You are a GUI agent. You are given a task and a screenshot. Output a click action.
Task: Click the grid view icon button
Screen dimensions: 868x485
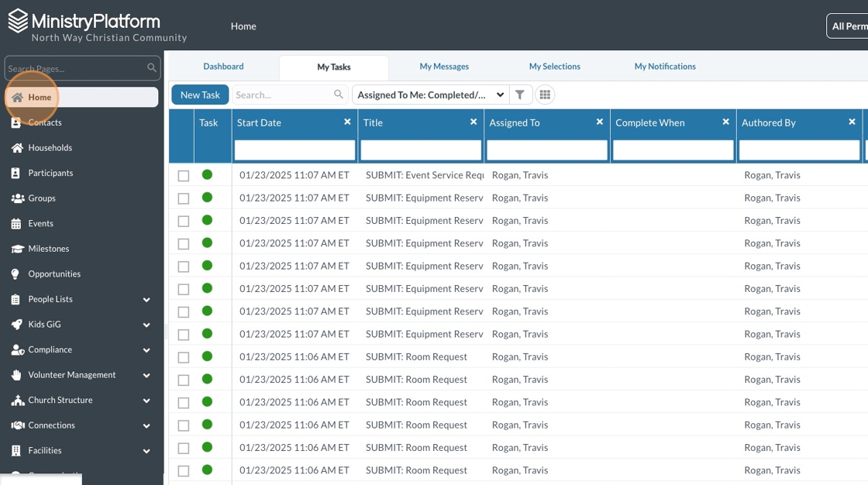click(x=545, y=95)
